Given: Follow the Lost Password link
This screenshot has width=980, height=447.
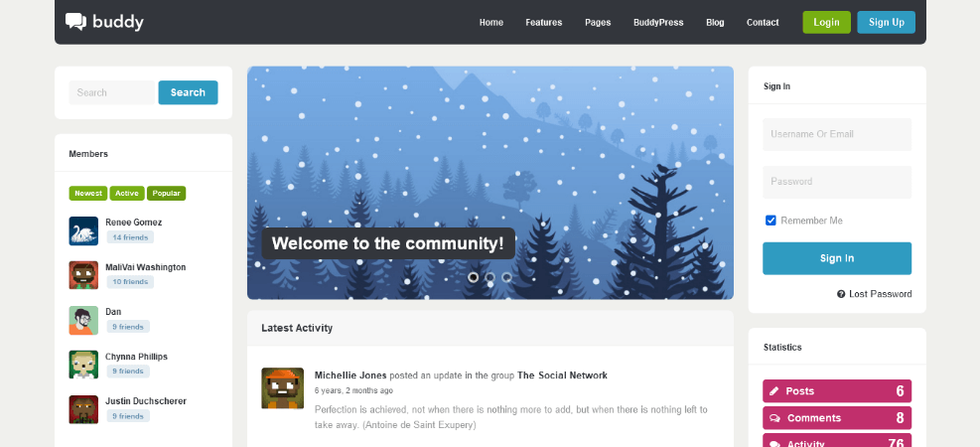Looking at the screenshot, I should [x=880, y=294].
